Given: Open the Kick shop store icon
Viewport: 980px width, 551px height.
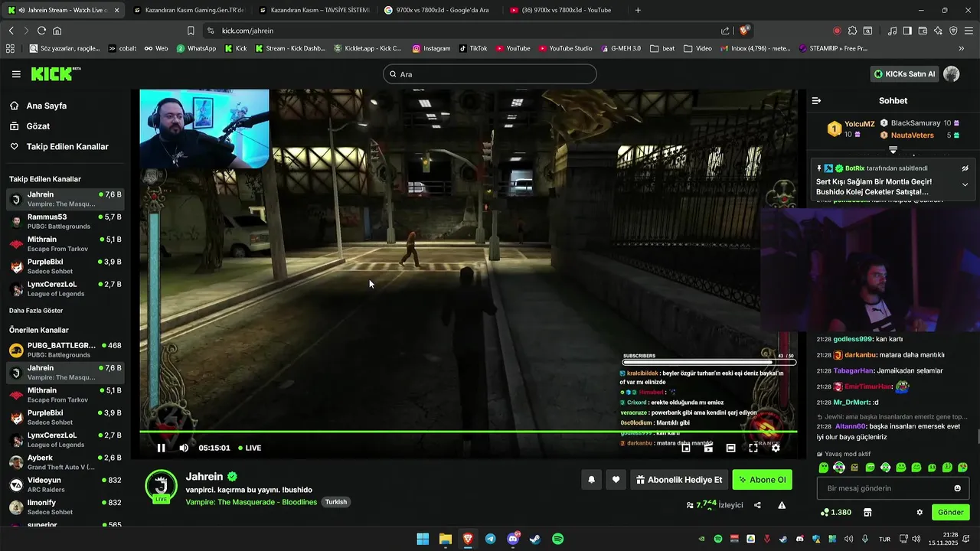Looking at the screenshot, I should tap(867, 512).
